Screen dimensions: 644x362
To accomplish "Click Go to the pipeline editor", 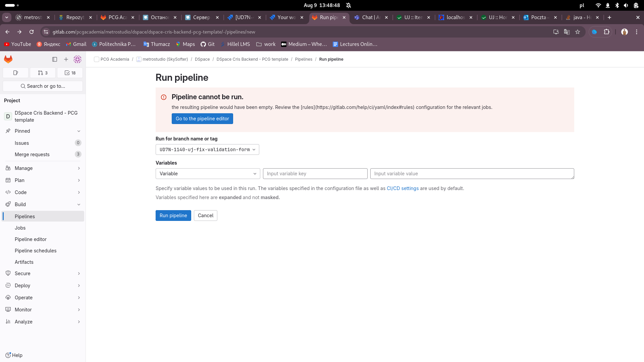I will pos(202,119).
